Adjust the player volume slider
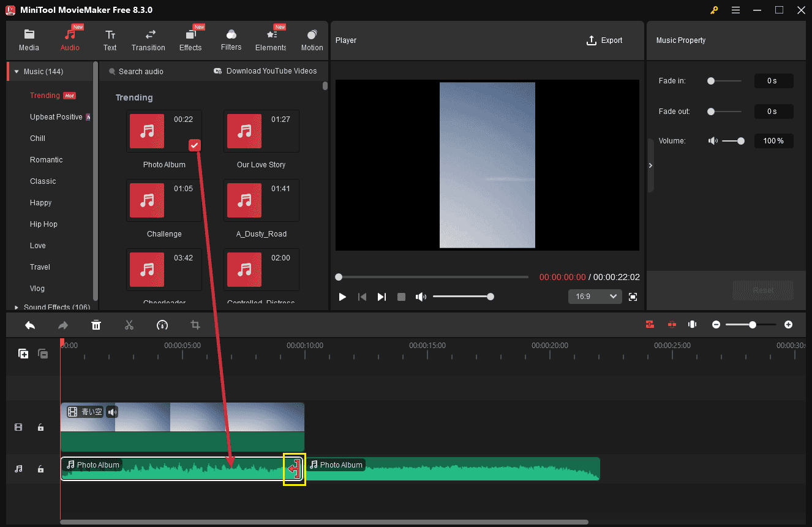812x527 pixels. tap(463, 297)
